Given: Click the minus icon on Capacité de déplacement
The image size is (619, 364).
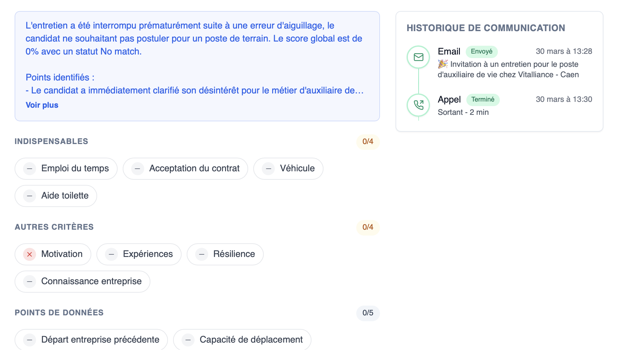Looking at the screenshot, I should point(188,339).
